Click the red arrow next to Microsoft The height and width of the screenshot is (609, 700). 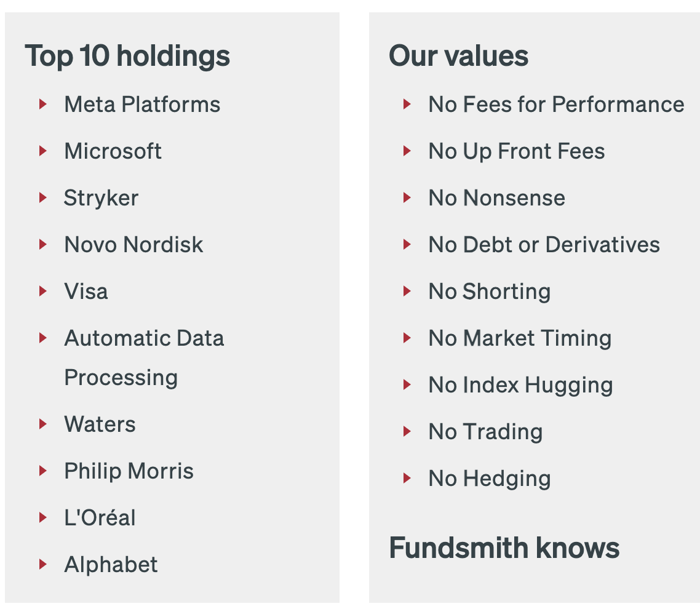point(43,151)
